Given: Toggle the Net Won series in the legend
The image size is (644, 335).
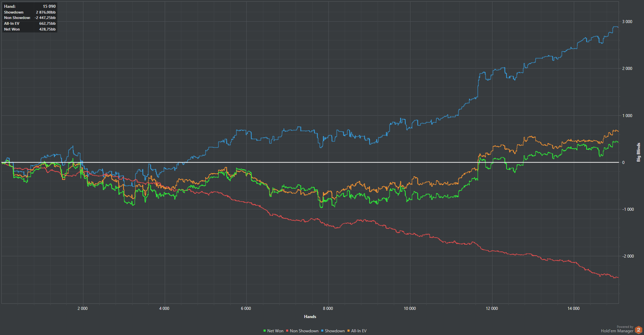Looking at the screenshot, I should (274, 331).
